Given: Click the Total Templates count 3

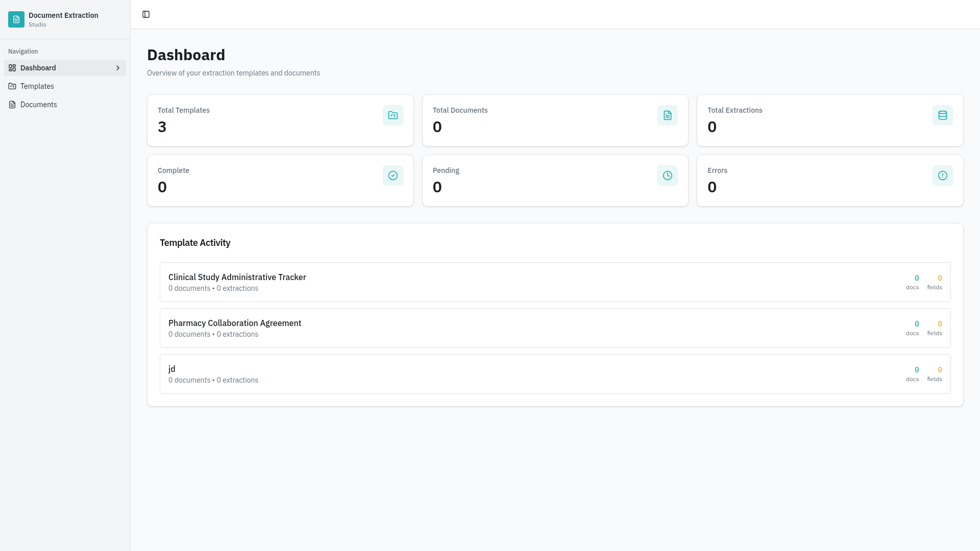Looking at the screenshot, I should click(162, 127).
